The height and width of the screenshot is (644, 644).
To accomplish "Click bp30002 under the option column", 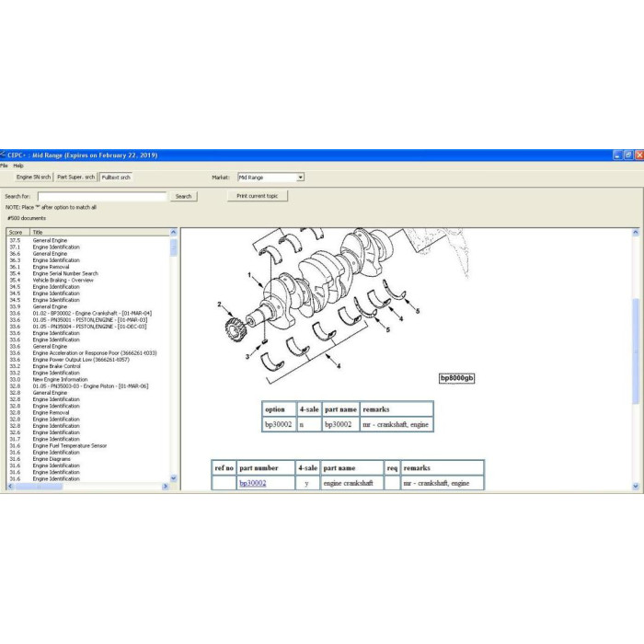I will pyautogui.click(x=279, y=424).
